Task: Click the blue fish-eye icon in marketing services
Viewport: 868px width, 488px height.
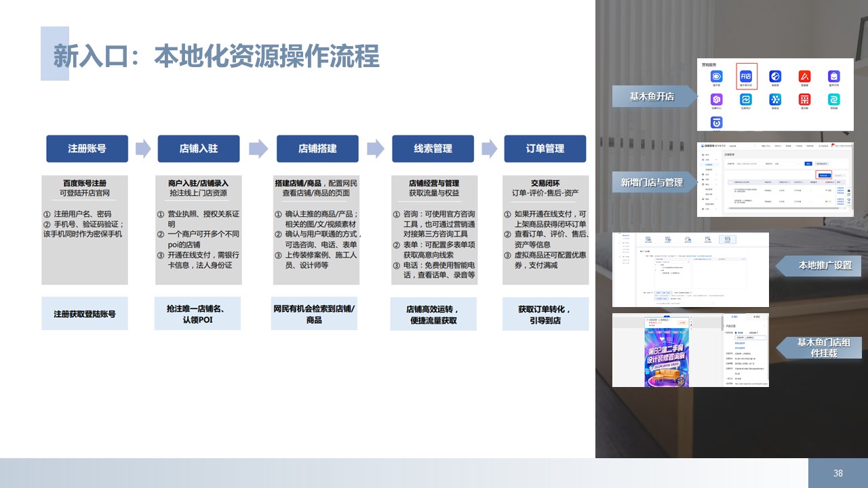Action: pyautogui.click(x=716, y=77)
